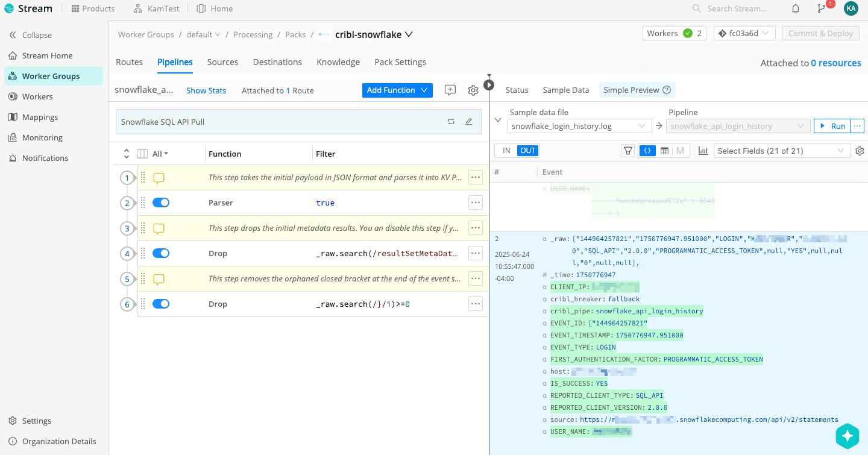Screen dimensions: 868x455
Task: Expand the Select Fields dropdown
Action: [x=782, y=151]
